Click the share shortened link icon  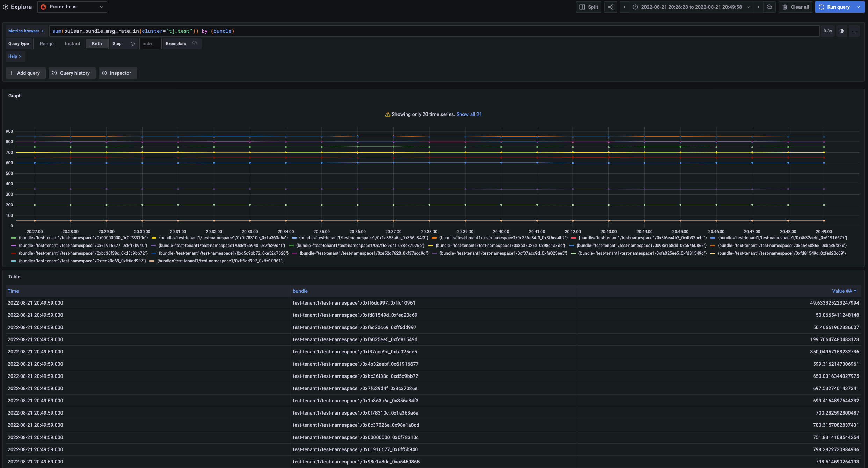click(x=610, y=7)
